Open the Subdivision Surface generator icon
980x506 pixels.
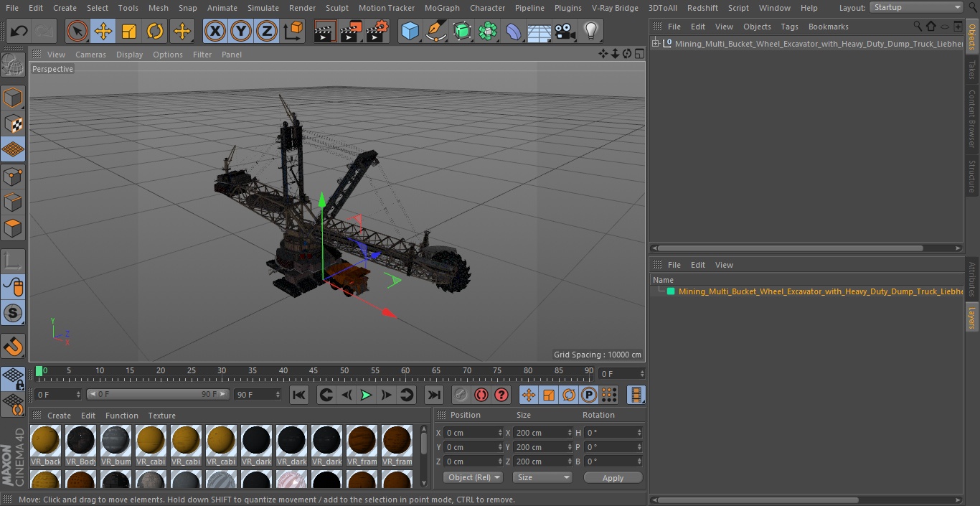(x=462, y=31)
